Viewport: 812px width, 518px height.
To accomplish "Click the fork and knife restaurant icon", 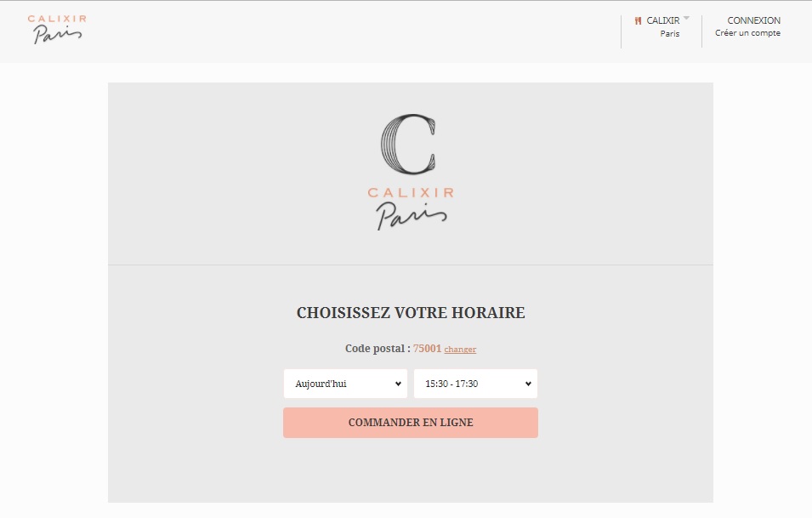I will 638,20.
